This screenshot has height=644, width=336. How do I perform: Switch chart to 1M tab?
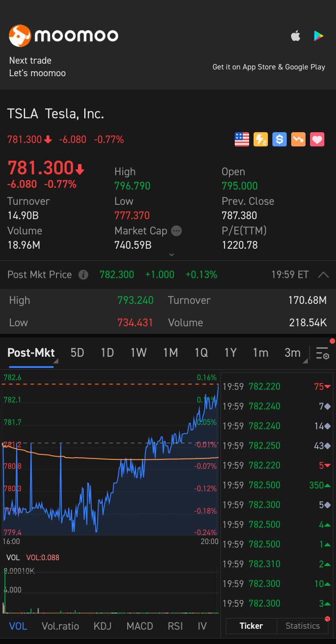[x=171, y=353]
